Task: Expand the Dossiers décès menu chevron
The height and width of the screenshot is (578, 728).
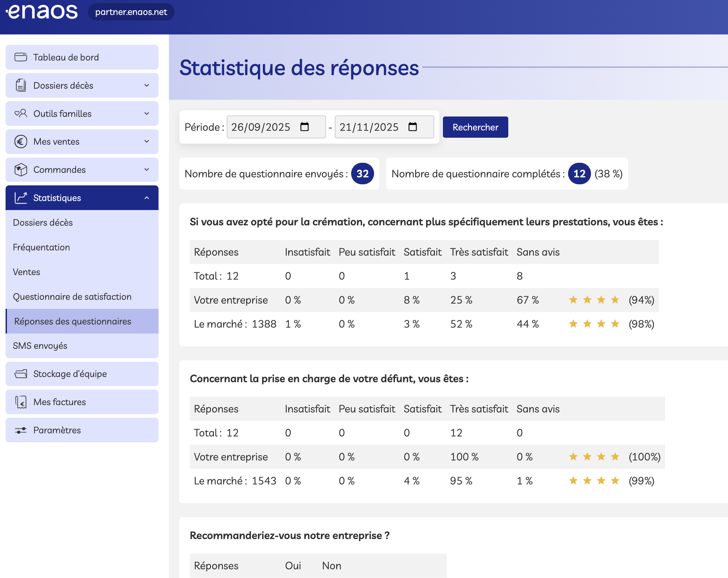Action: point(147,85)
